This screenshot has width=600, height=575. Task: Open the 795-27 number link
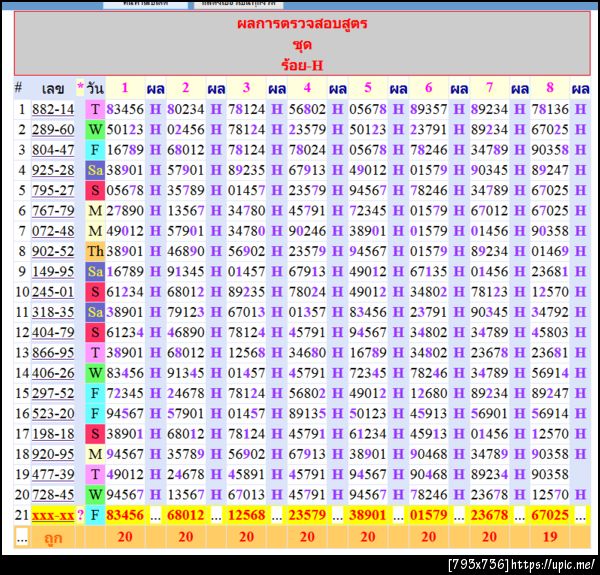(53, 191)
